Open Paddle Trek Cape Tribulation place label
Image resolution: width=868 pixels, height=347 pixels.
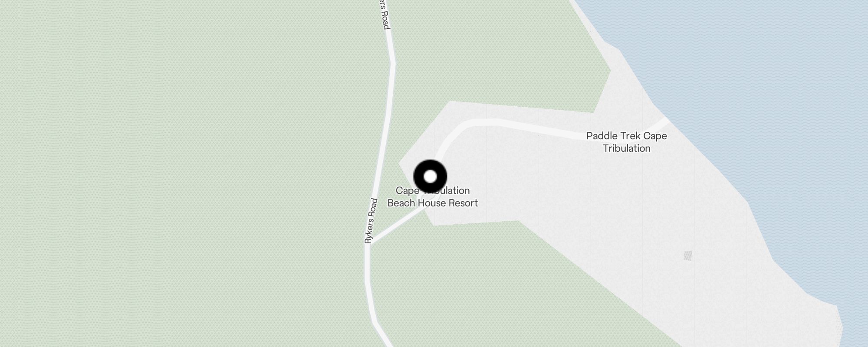pyautogui.click(x=627, y=142)
